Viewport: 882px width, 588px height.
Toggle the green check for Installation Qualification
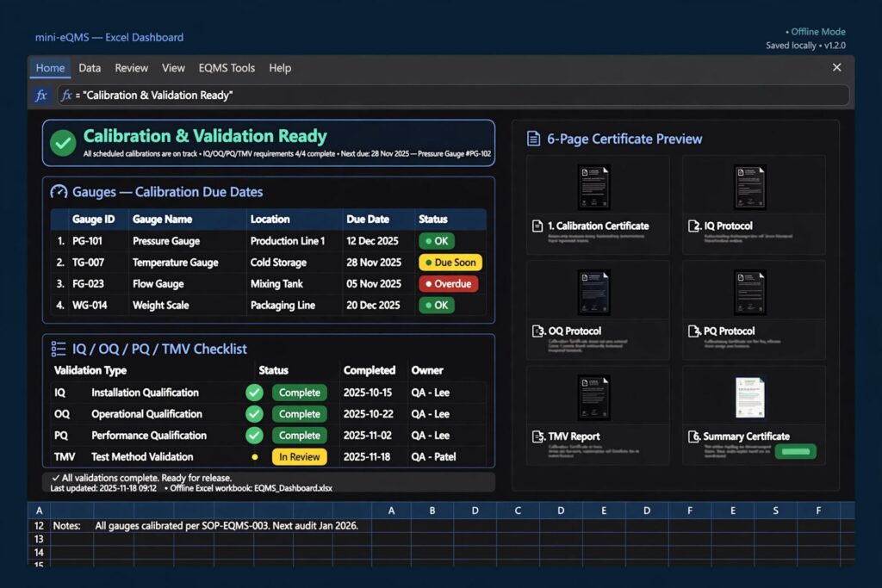[x=254, y=393]
